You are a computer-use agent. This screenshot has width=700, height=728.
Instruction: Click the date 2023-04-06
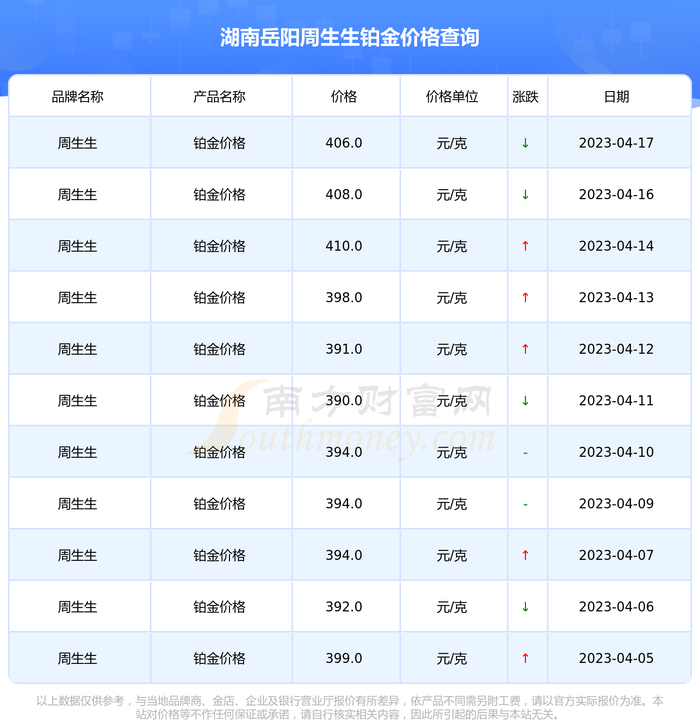click(616, 607)
